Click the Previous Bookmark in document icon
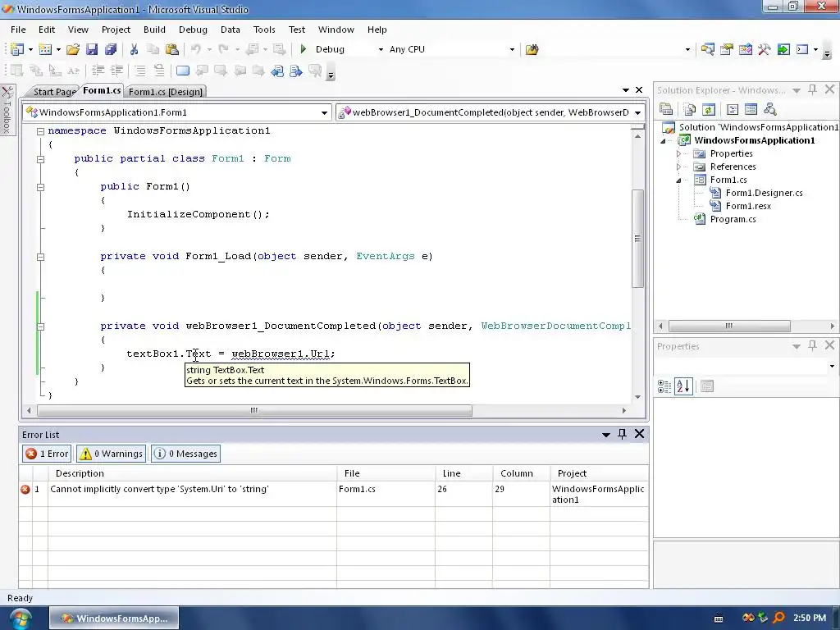840x630 pixels. pos(277,71)
